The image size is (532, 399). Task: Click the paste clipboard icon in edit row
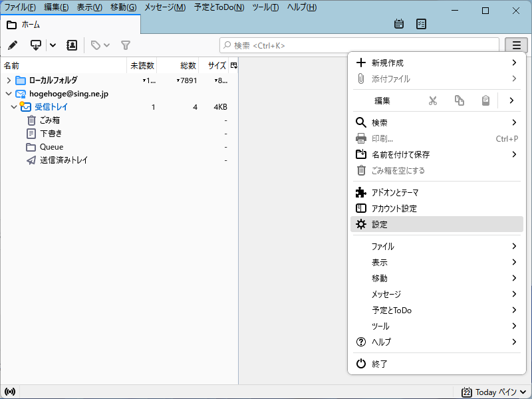coord(485,100)
